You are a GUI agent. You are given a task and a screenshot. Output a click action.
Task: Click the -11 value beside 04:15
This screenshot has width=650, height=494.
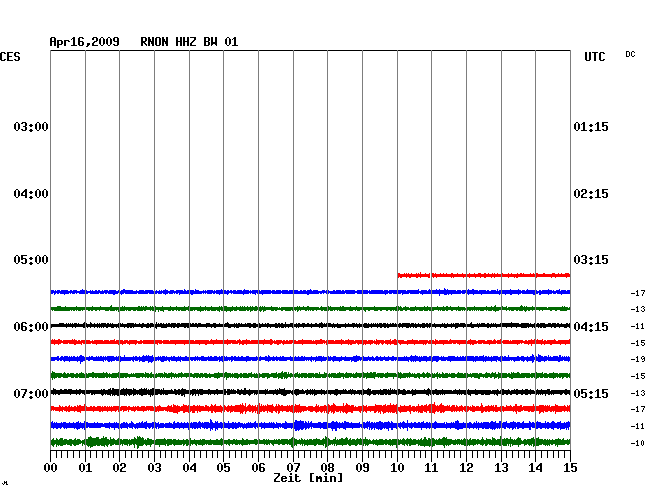tap(638, 327)
